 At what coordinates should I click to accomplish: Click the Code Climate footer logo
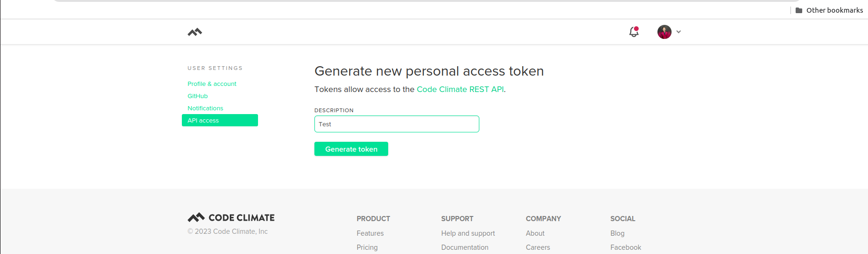231,218
